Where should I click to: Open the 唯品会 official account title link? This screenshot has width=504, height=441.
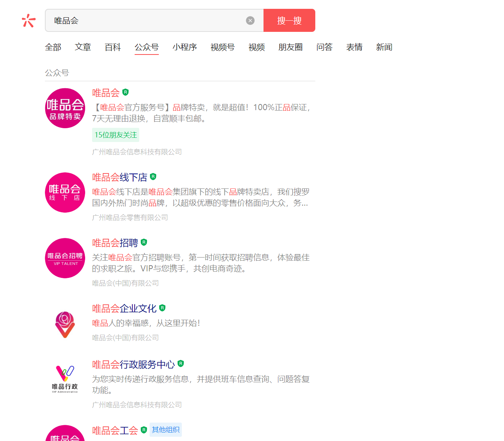[106, 92]
